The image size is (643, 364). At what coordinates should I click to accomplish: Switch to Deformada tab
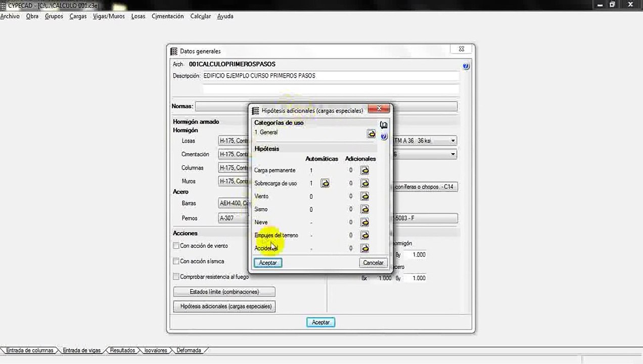(x=189, y=350)
